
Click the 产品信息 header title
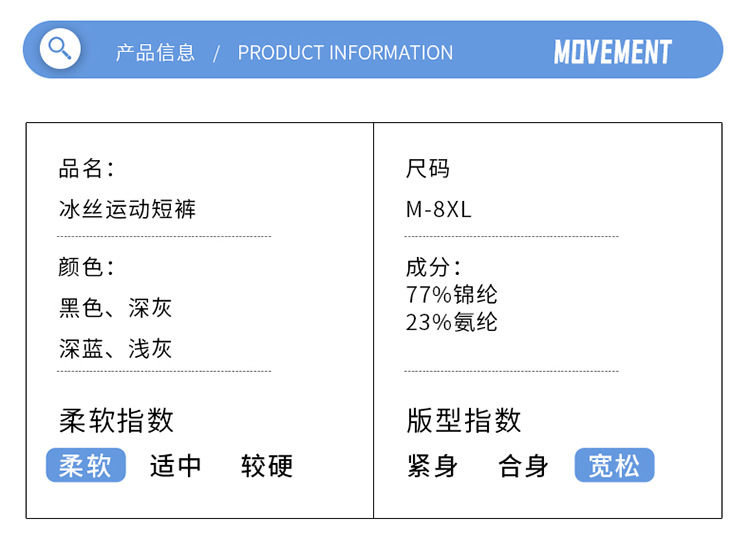coord(155,53)
